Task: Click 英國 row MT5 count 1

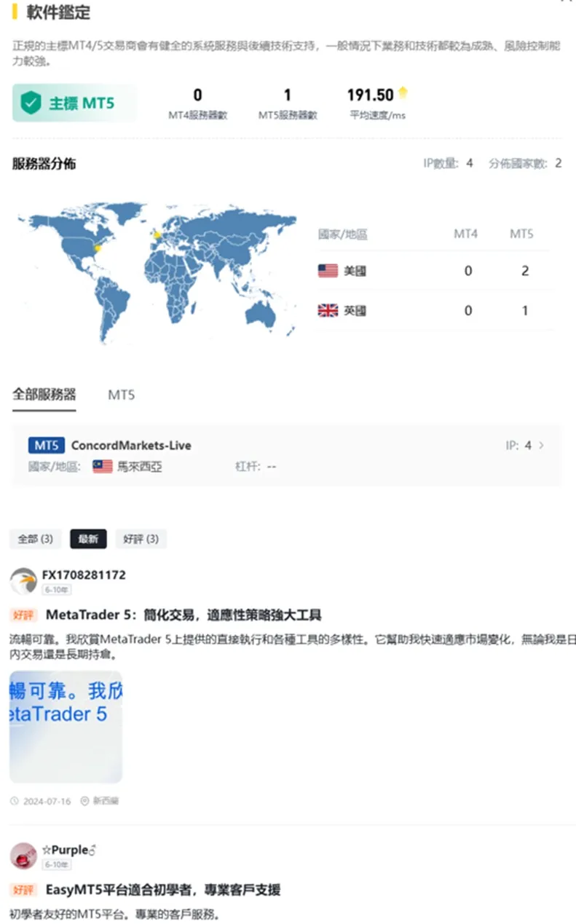Action: click(x=525, y=310)
